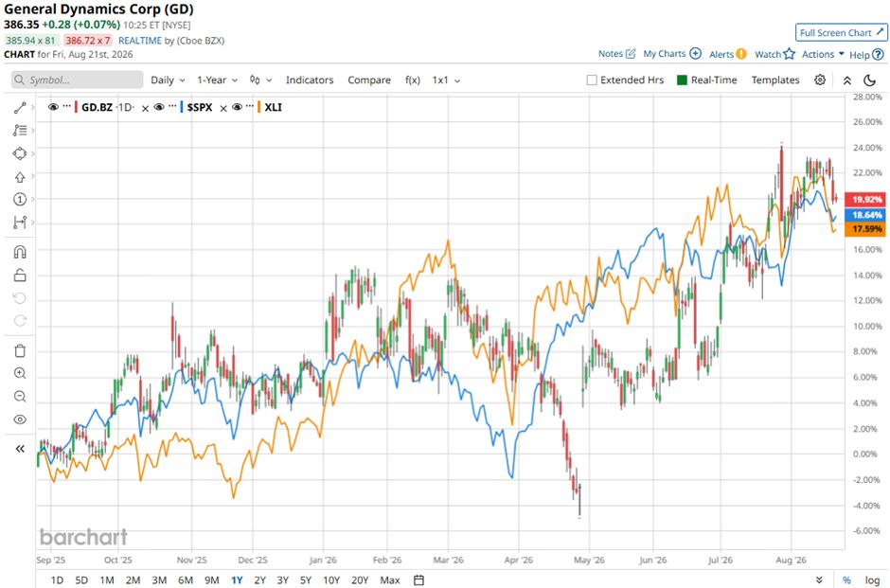
Task: Open the Daily frequency dropdown
Action: (168, 80)
